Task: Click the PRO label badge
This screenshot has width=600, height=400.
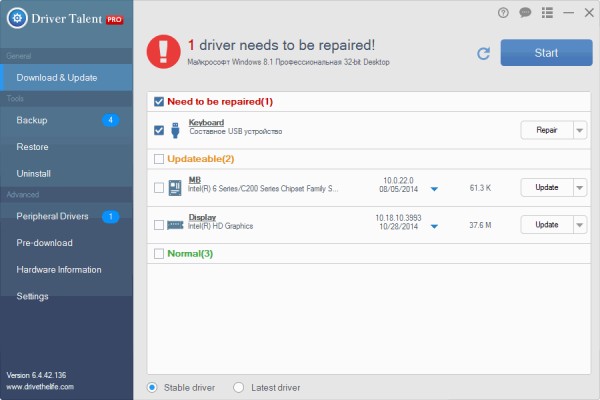Action: point(114,20)
